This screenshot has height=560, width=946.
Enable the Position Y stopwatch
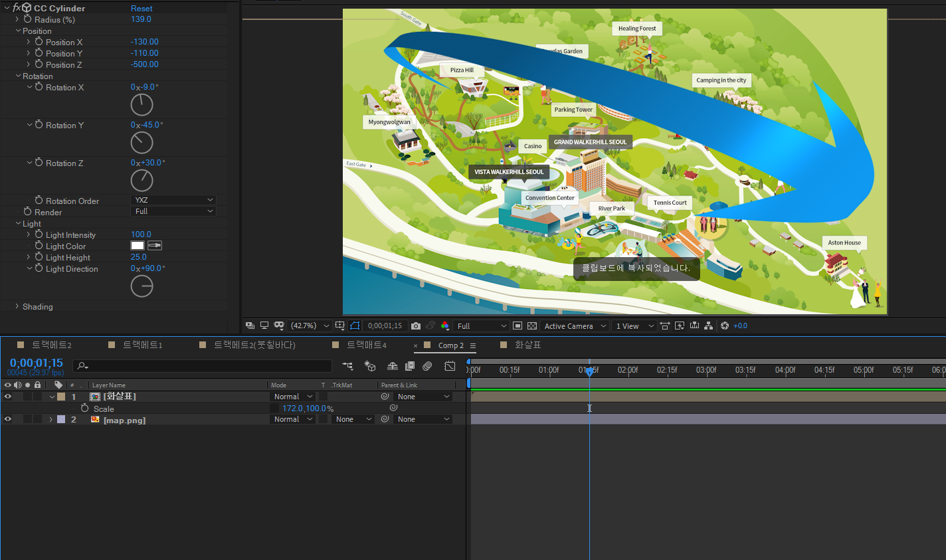(x=39, y=53)
